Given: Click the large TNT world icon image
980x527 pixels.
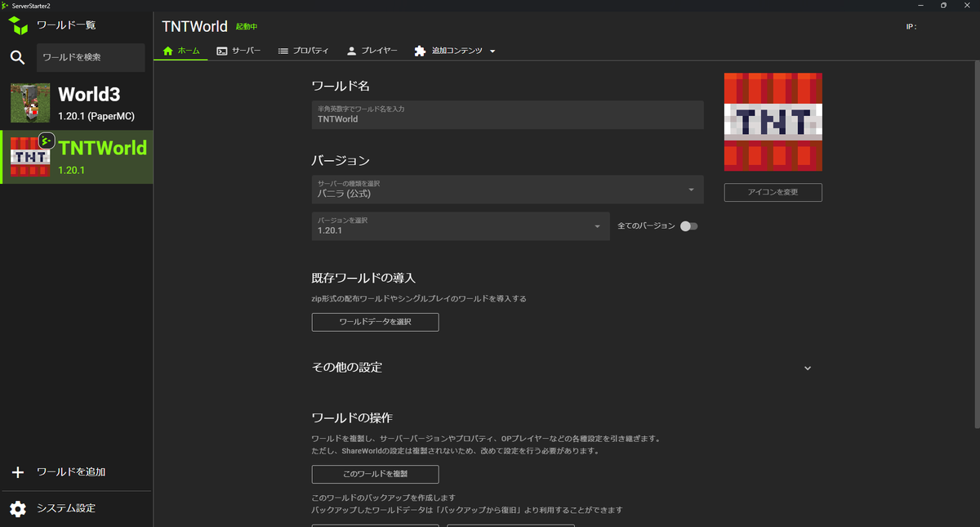Looking at the screenshot, I should pos(773,122).
